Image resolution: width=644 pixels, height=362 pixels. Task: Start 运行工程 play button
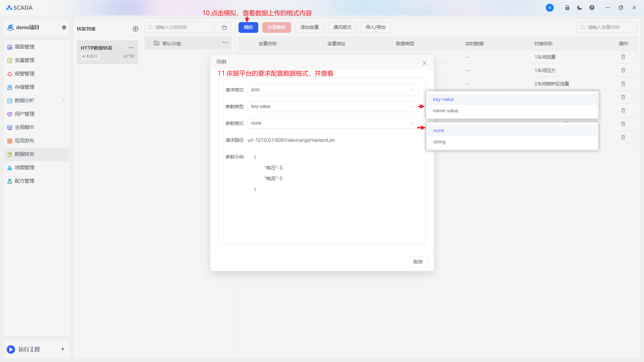11,349
